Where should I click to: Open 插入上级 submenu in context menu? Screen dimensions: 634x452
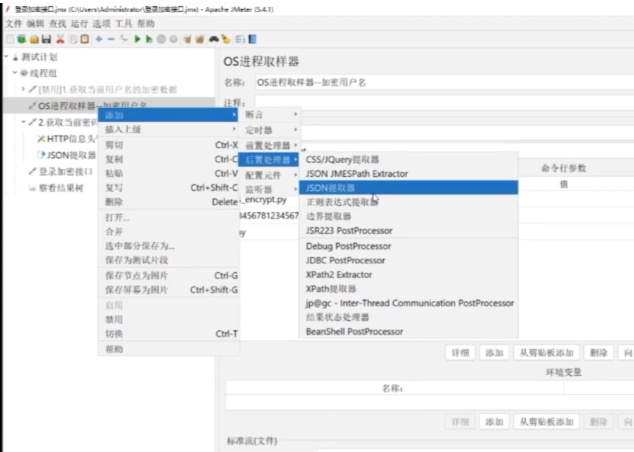[169, 129]
